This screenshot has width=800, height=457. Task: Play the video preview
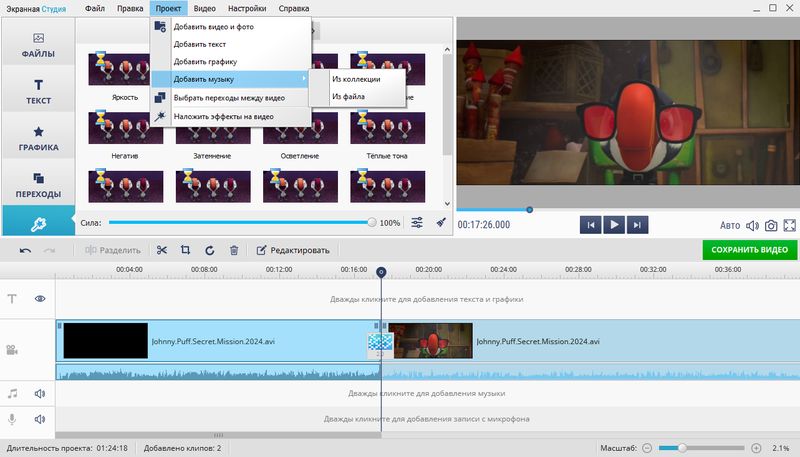[x=615, y=225]
